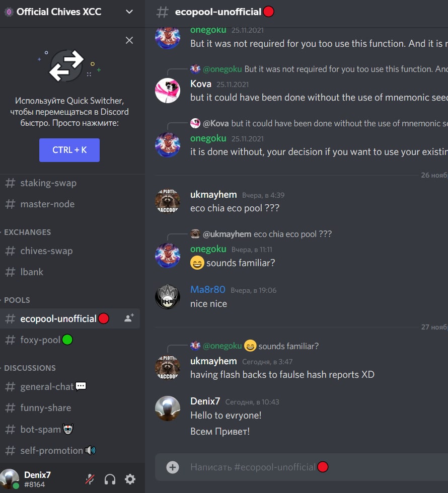Open Ma8r80's avatar profile
Viewport: 448px width, 493px height.
(x=168, y=296)
